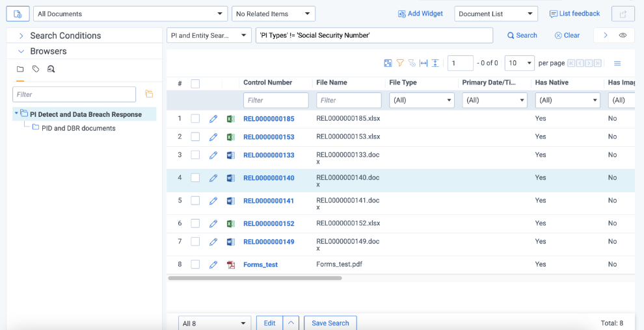Screen dimensions: 644x330
Task: Select the tag browser icon
Action: tap(36, 69)
